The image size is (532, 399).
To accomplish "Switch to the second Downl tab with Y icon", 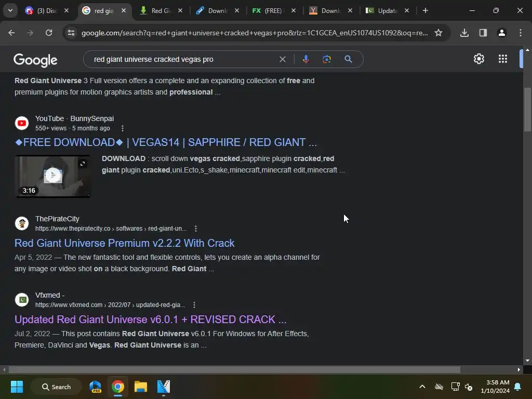I will click(325, 10).
